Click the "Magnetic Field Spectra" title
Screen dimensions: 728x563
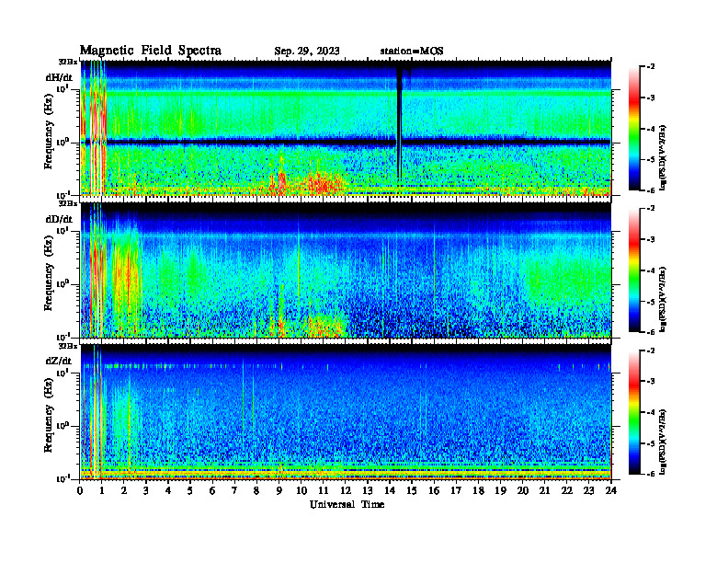point(151,51)
